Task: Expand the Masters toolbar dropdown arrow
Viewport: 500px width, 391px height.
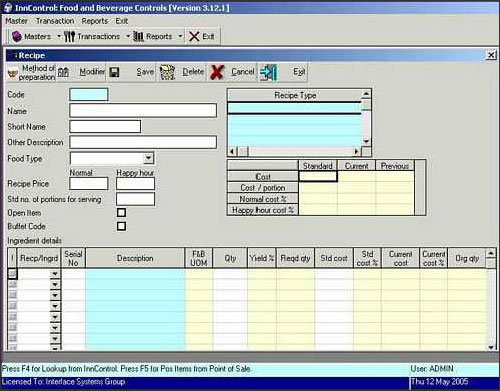Action: coord(59,36)
